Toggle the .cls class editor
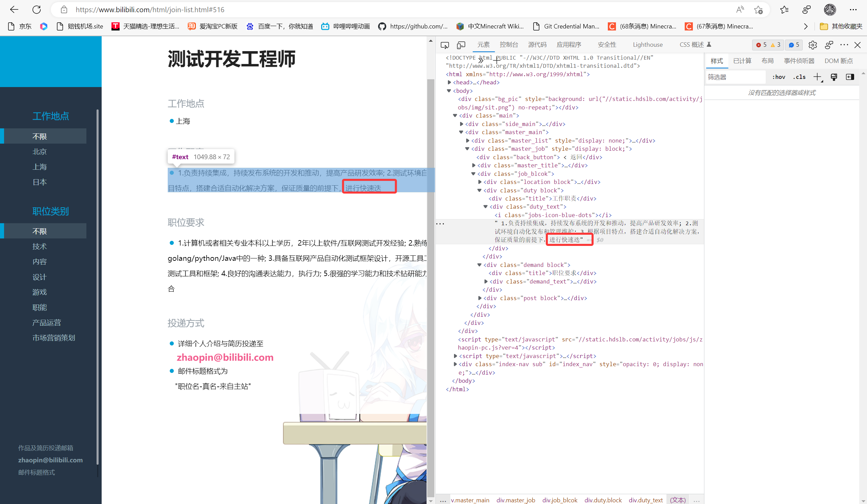The width and height of the screenshot is (867, 504). point(799,77)
